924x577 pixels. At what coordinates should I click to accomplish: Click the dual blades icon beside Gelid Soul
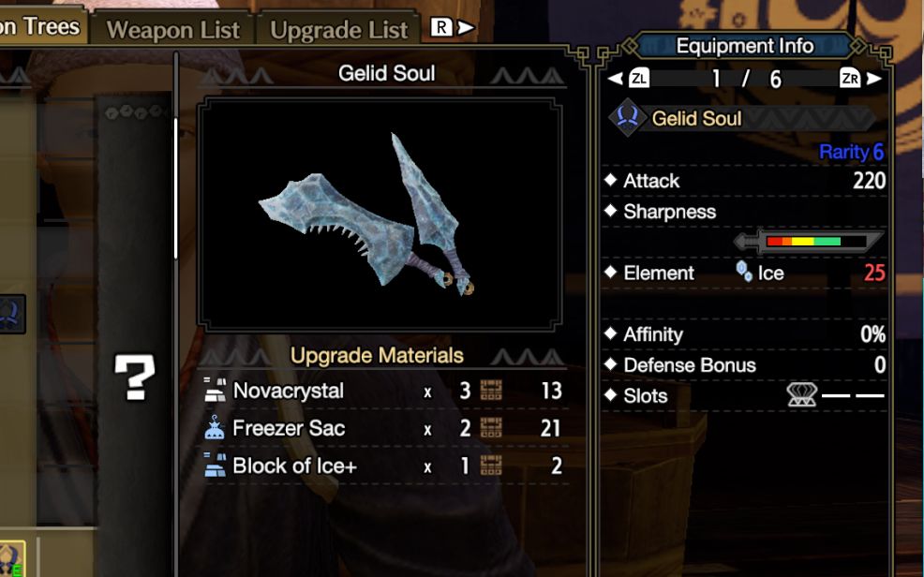pos(627,118)
